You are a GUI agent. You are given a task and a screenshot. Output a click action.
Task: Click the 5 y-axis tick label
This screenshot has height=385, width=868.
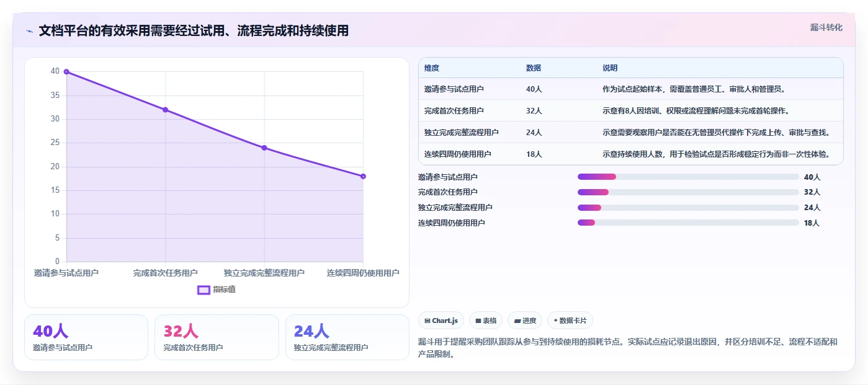(x=58, y=238)
